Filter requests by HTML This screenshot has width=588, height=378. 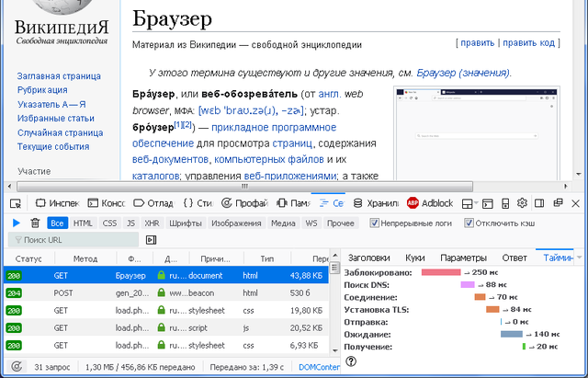[83, 223]
